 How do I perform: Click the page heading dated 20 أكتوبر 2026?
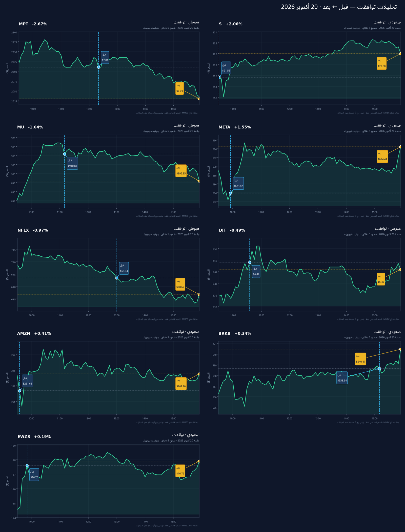pyautogui.click(x=339, y=7)
